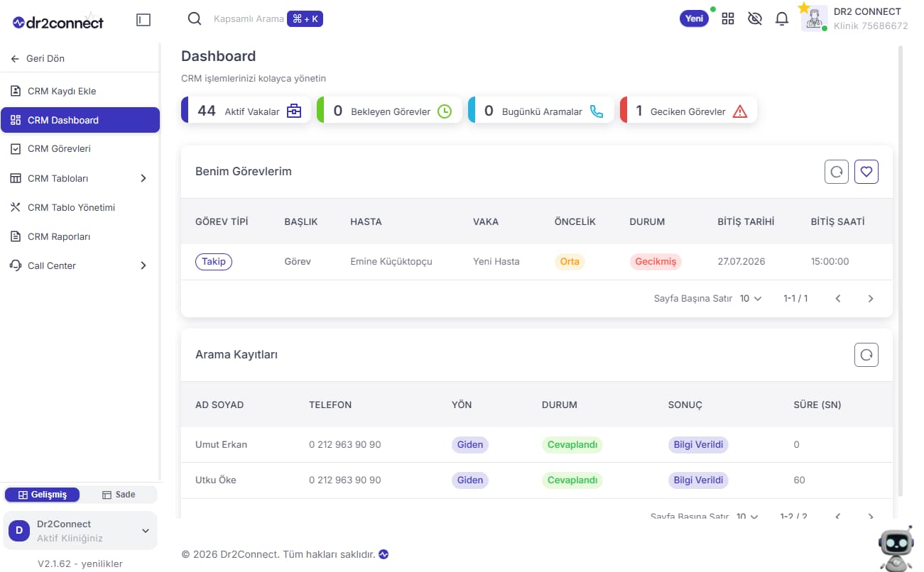The image size is (924, 572).
Task: Refresh the Benim Görevlerim table
Action: [x=837, y=172]
